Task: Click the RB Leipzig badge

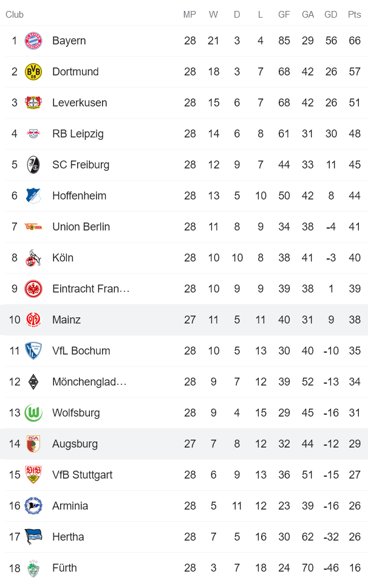Action: (x=35, y=134)
